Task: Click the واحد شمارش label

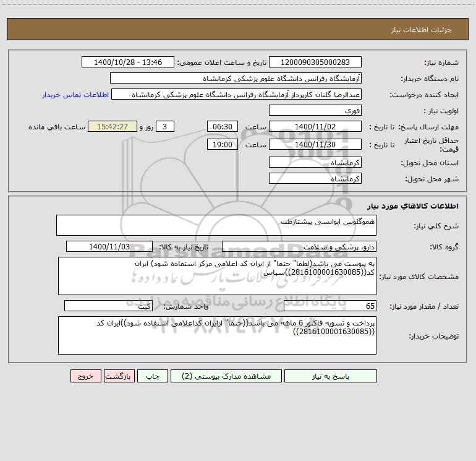Action: (186, 307)
